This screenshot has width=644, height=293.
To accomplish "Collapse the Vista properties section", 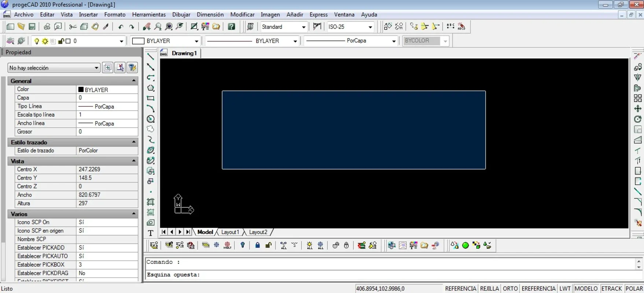I will tap(134, 161).
